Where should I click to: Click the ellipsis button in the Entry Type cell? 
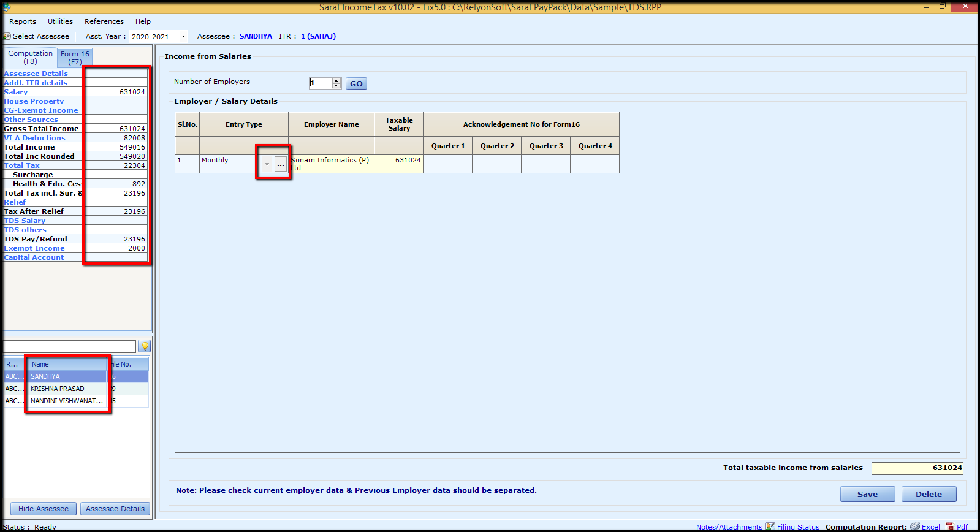click(281, 164)
